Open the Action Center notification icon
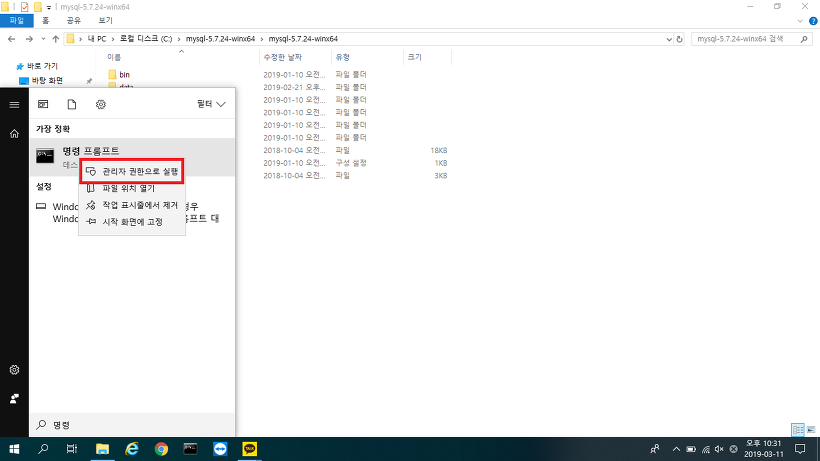Screen dimensions: 820x461 click(800, 449)
